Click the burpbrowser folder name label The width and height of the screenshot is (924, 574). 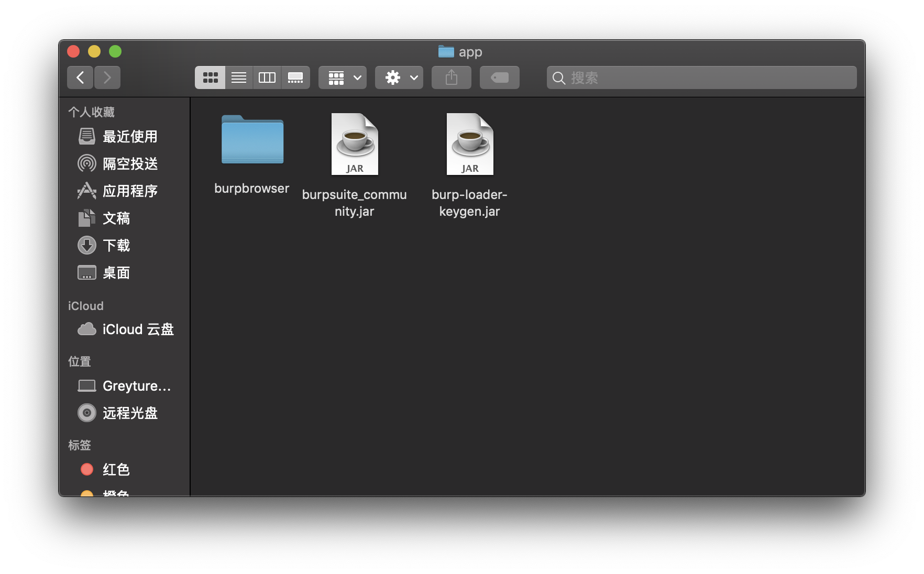pyautogui.click(x=252, y=189)
